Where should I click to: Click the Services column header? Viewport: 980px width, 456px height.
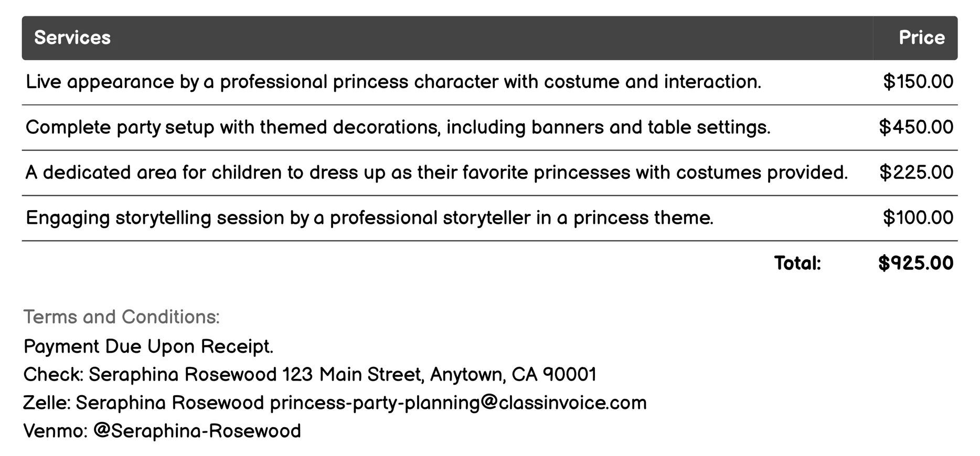pos(72,38)
